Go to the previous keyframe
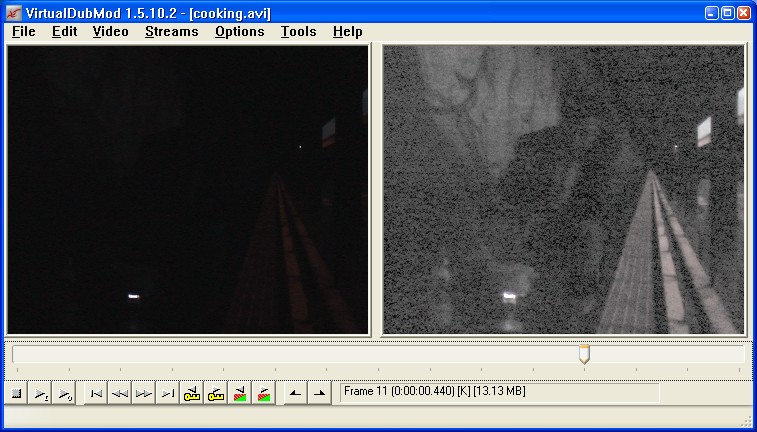The width and height of the screenshot is (757, 432). tap(192, 393)
